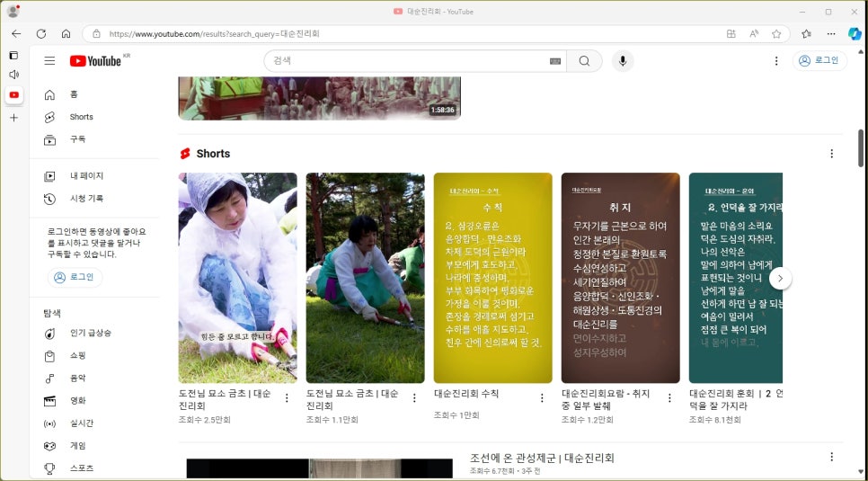Image resolution: width=868 pixels, height=481 pixels.
Task: Open video thumbnail with 1:58:36 duration
Action: 319,98
